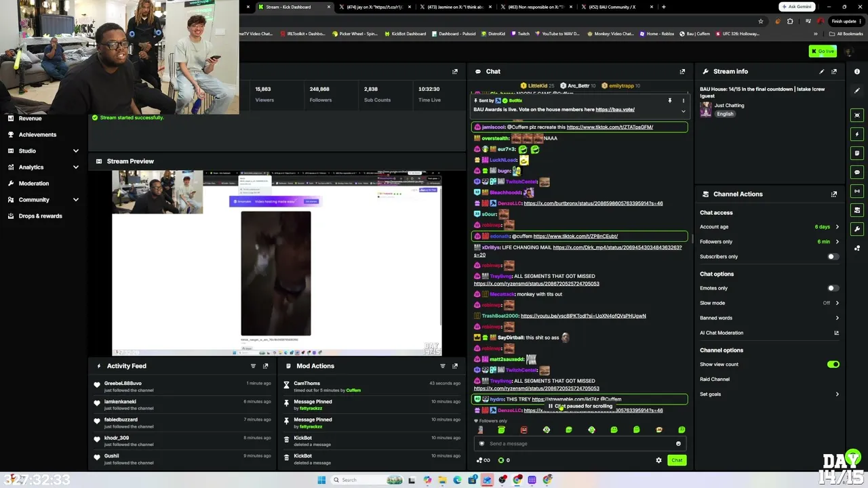Open TrashBoat2000's YouTube link
This screenshot has width=868, height=488.
[x=583, y=316]
